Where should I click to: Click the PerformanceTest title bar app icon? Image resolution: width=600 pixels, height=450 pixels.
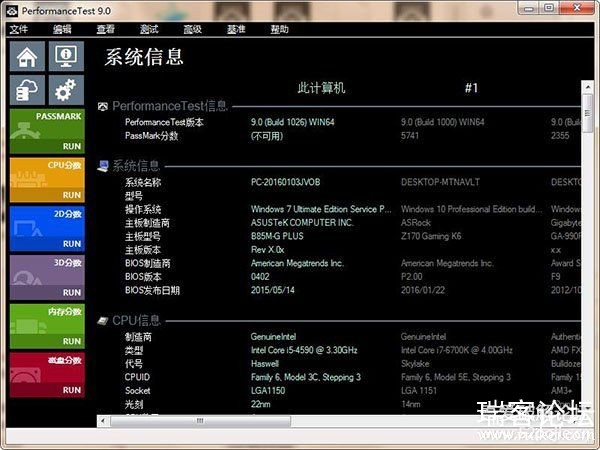point(12,11)
